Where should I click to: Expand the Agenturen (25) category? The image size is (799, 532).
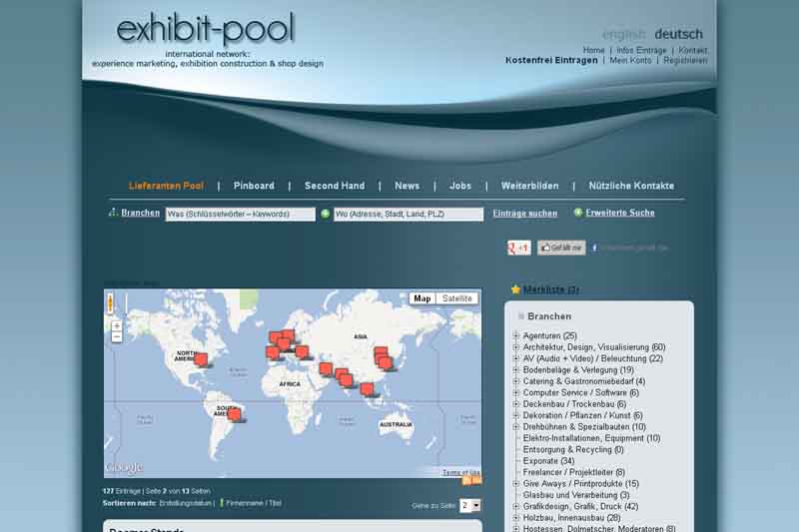[515, 336]
